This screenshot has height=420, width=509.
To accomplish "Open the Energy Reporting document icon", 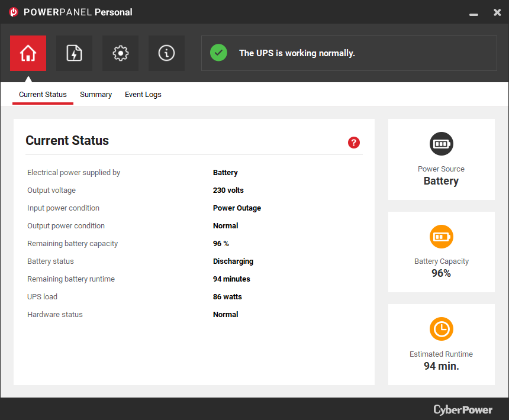I will click(74, 53).
